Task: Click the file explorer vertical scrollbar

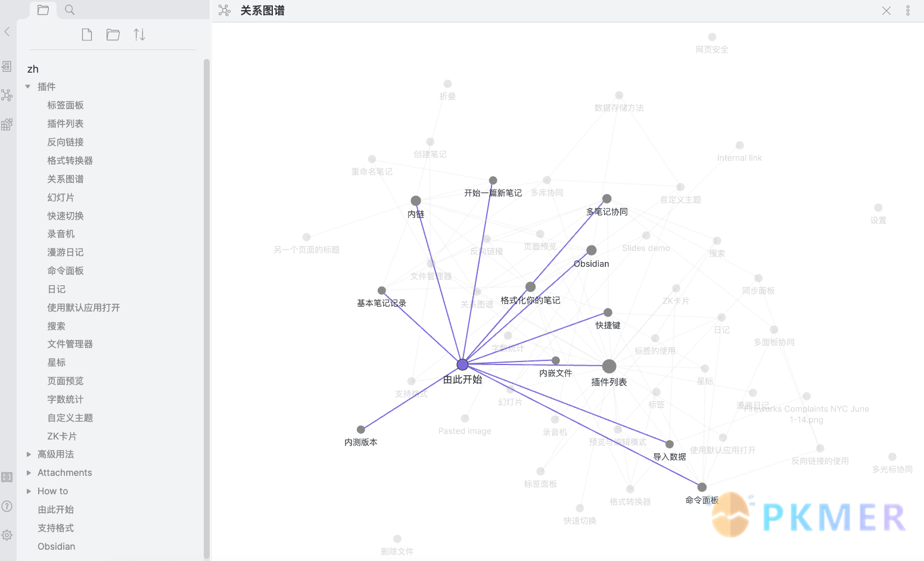Action: point(207,298)
